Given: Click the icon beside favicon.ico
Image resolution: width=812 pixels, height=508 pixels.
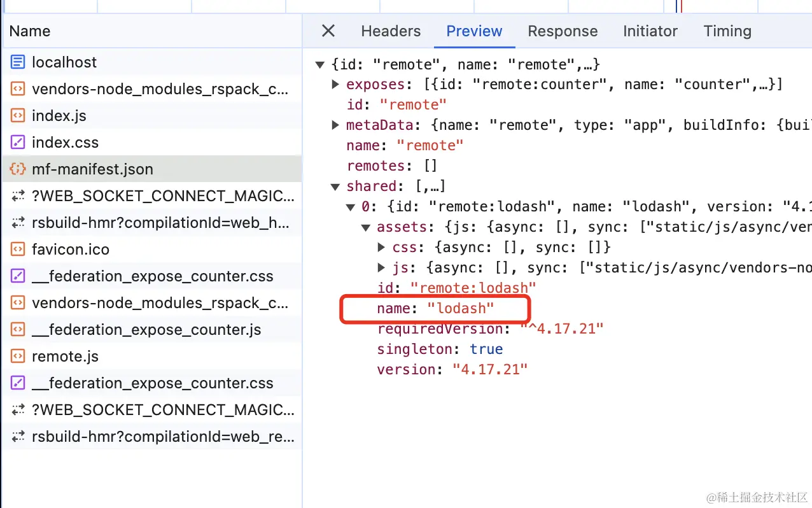Looking at the screenshot, I should coord(18,250).
